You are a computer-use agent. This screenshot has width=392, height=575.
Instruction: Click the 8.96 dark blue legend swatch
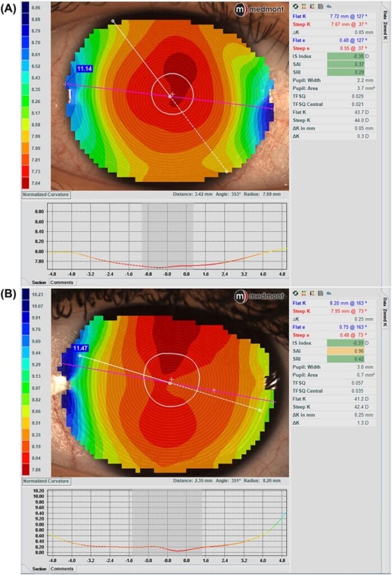25,7
